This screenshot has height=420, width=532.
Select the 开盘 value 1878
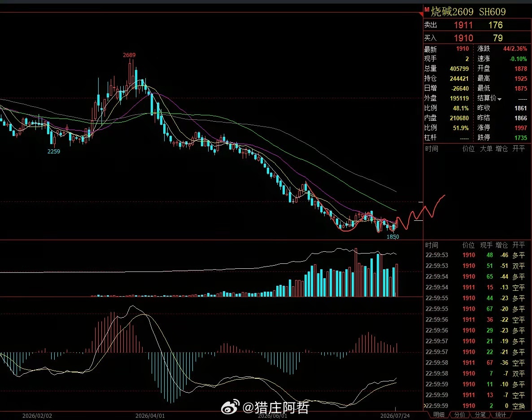click(521, 69)
